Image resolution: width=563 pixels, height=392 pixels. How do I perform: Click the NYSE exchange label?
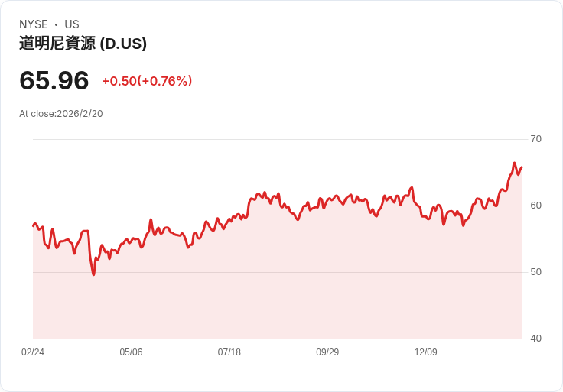33,24
